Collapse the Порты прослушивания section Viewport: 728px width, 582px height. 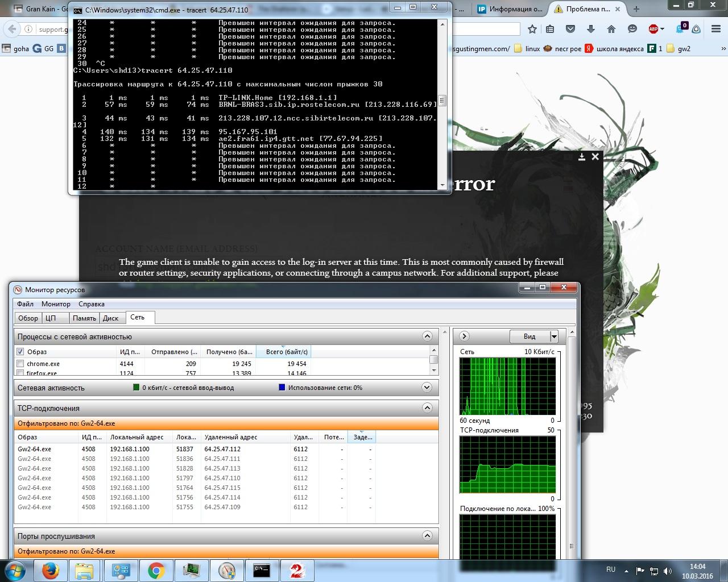click(x=427, y=535)
